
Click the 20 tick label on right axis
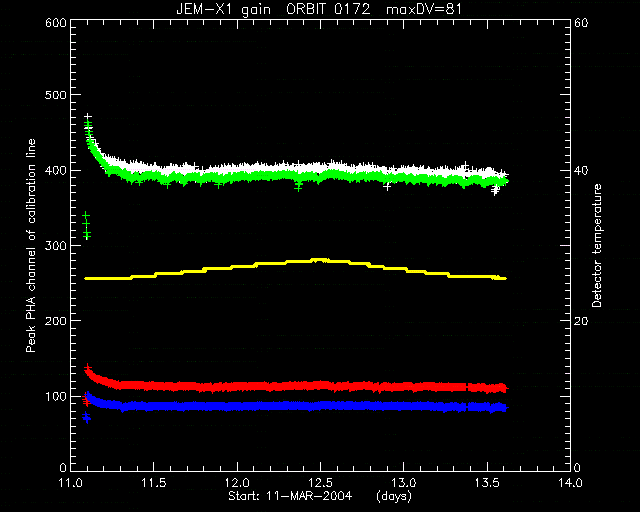click(x=581, y=321)
